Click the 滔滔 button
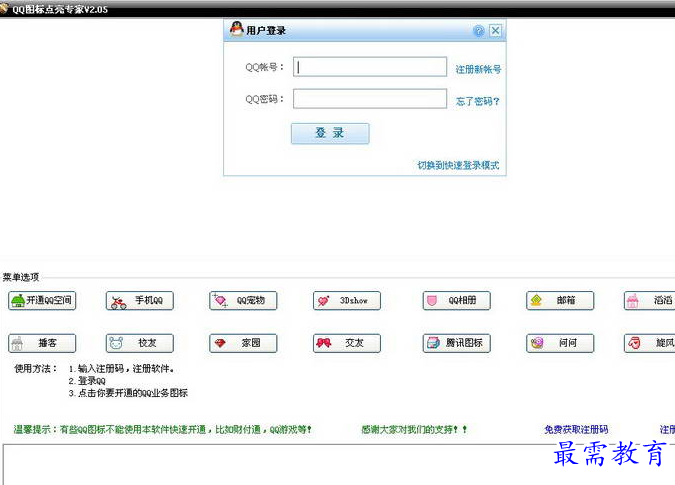Image resolution: width=675 pixels, height=485 pixels. coord(650,300)
